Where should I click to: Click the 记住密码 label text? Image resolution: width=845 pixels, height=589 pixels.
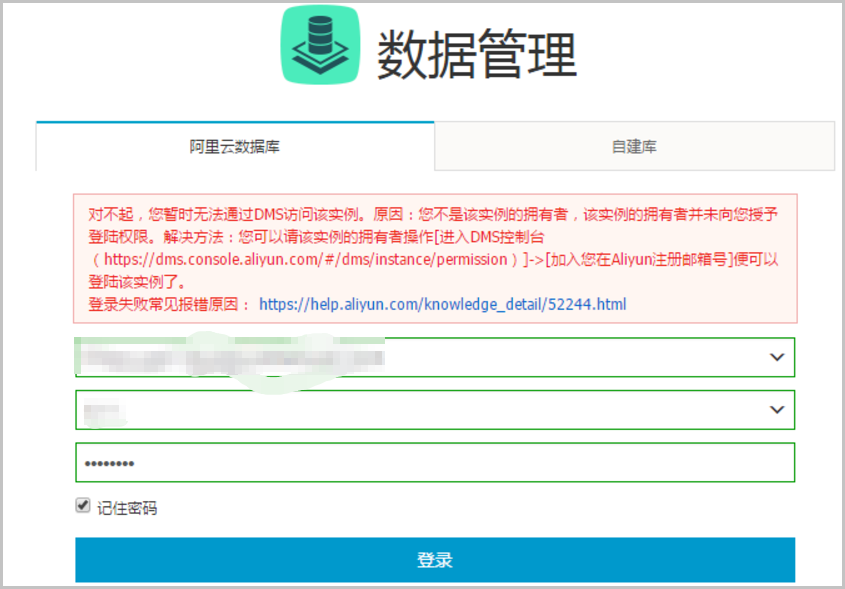click(x=127, y=508)
